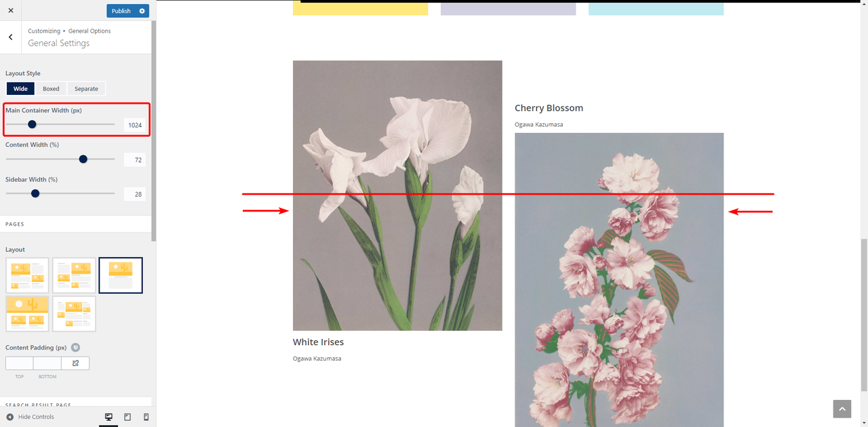Viewport: 868px width, 427px height.
Task: Choose the right sidebar page layout thumbnail
Action: coord(27,275)
